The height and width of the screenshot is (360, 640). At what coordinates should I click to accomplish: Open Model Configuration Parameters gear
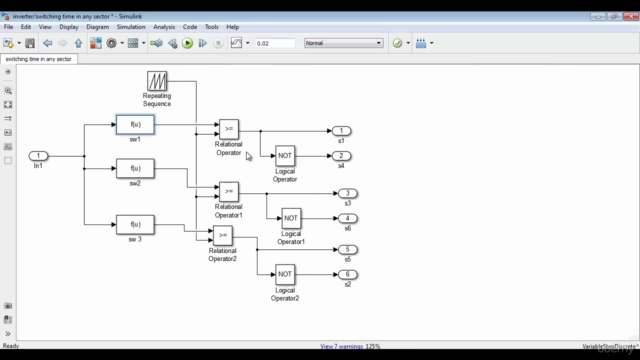111,43
